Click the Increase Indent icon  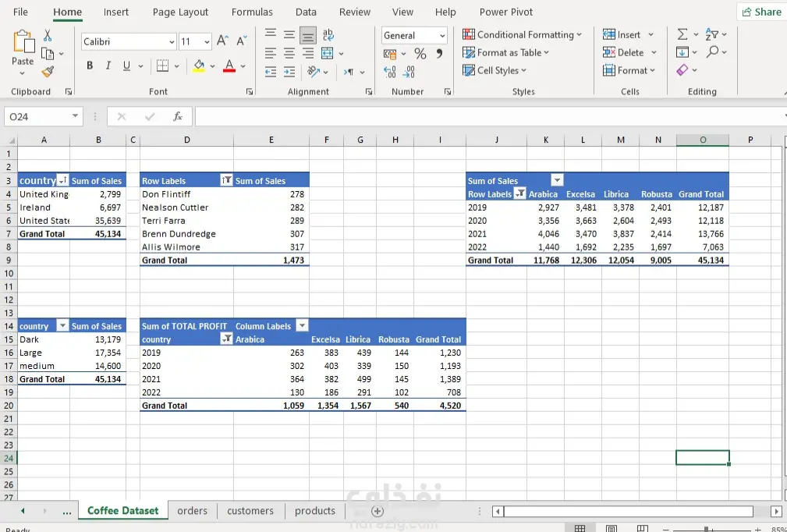click(x=289, y=72)
